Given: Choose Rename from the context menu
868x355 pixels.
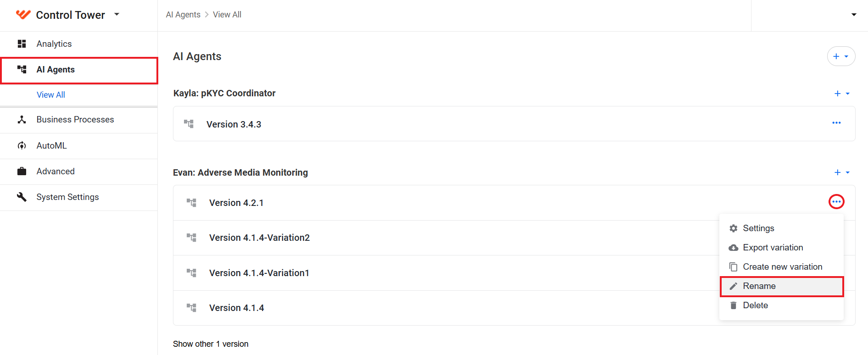Looking at the screenshot, I should click(782, 286).
